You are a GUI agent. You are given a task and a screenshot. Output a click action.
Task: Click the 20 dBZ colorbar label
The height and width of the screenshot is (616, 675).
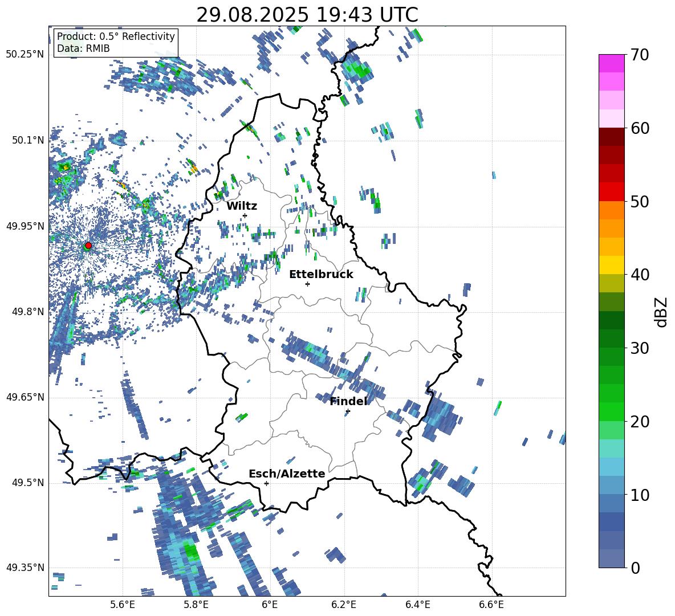[640, 422]
